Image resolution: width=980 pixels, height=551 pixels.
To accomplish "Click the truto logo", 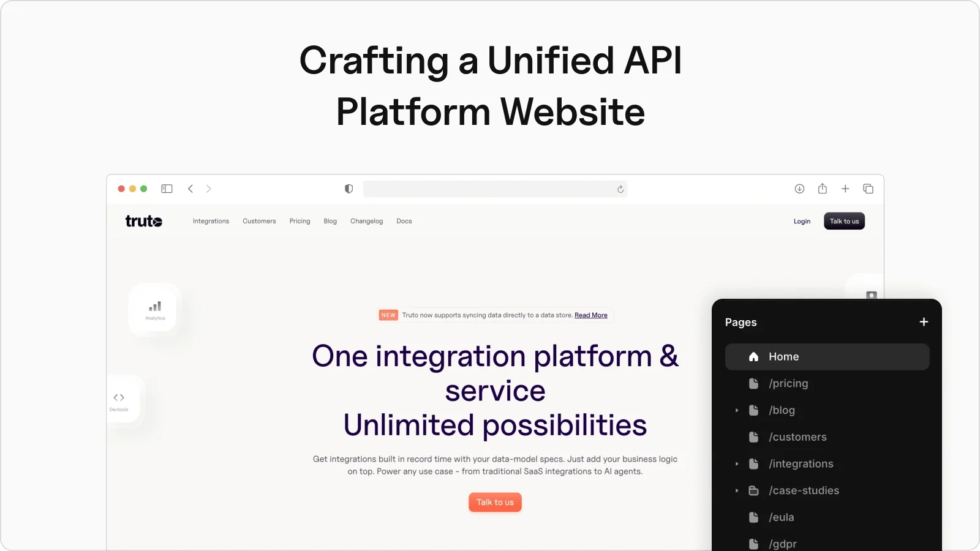I will 144,221.
